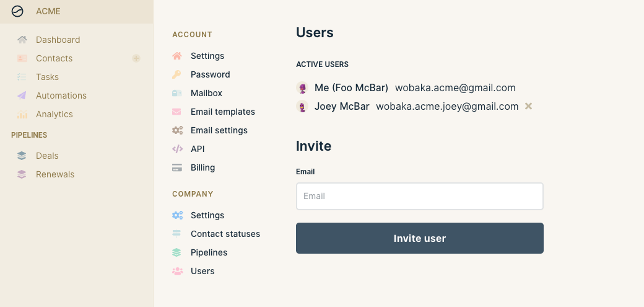Click the Password key icon
The image size is (644, 307).
176,74
